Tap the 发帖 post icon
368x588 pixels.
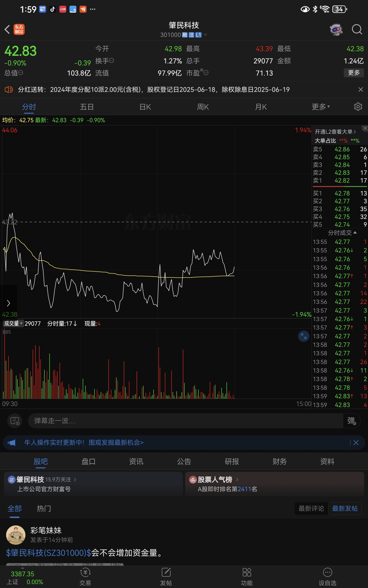(x=166, y=577)
